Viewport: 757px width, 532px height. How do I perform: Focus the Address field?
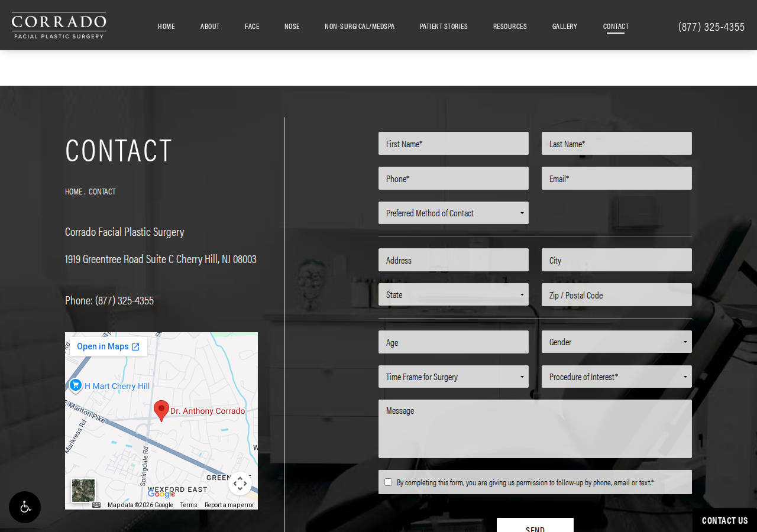pyautogui.click(x=454, y=260)
